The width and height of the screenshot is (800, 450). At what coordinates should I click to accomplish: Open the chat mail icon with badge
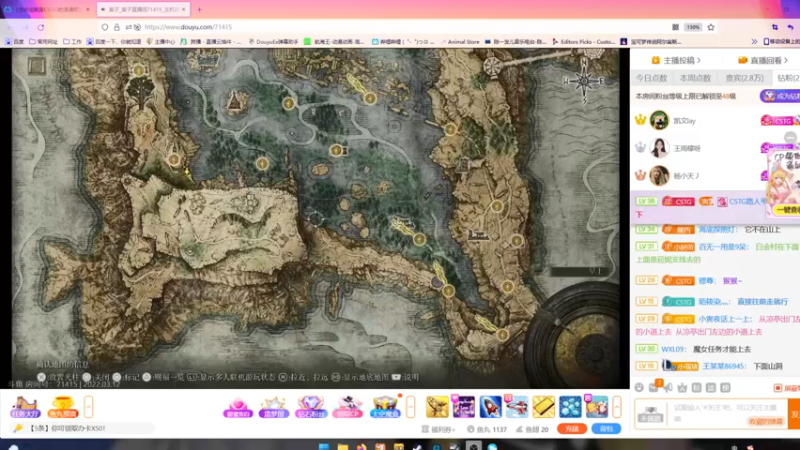pos(654,387)
